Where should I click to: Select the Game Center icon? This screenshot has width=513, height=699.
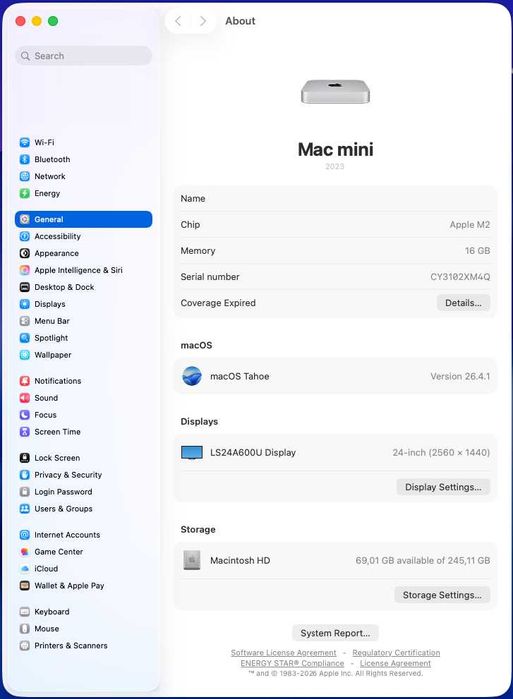(x=25, y=551)
